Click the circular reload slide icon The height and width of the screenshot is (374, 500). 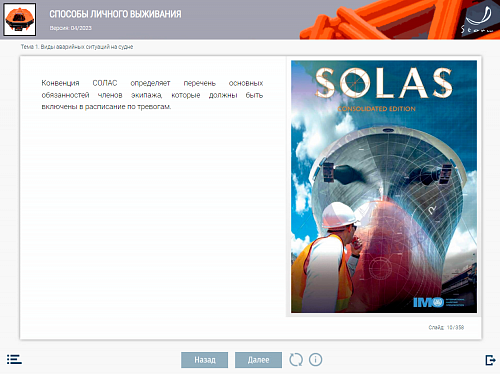click(x=296, y=360)
